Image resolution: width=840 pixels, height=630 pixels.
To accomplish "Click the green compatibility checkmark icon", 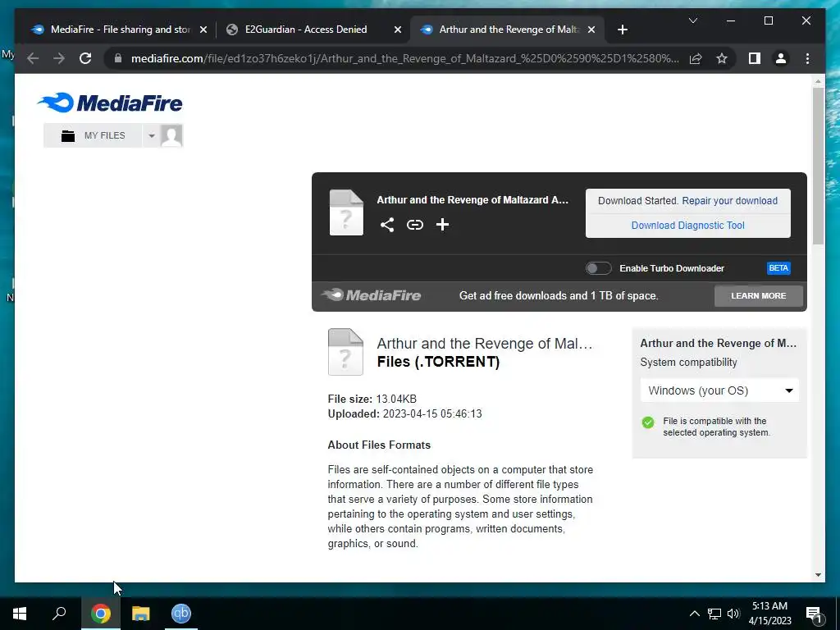I will [x=648, y=422].
